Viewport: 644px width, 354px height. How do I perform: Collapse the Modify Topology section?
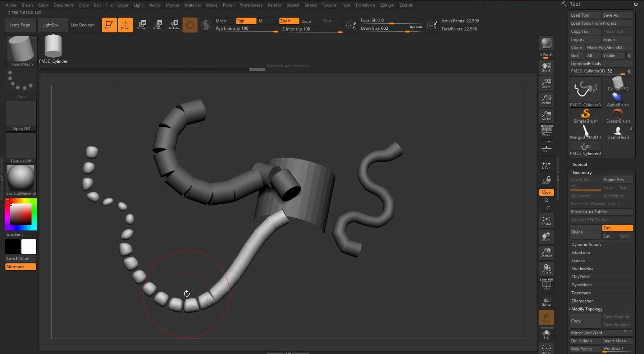pyautogui.click(x=587, y=309)
